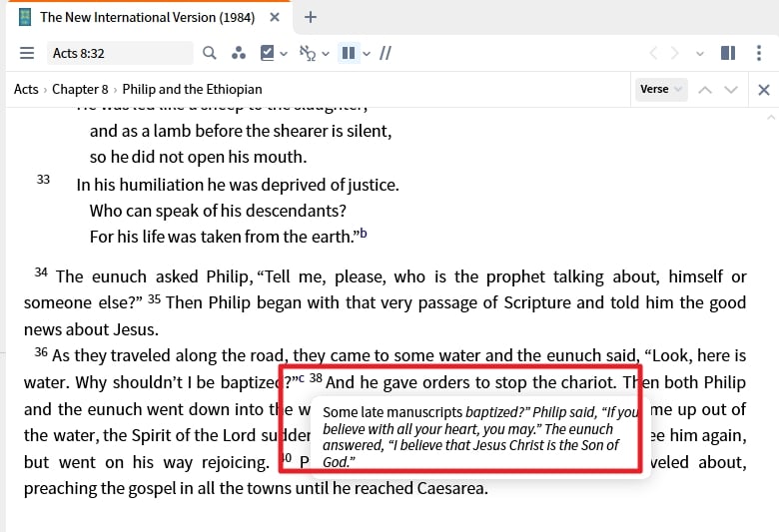Image resolution: width=779 pixels, height=532 pixels.
Task: Click the Acts breadcrumb
Action: (26, 90)
